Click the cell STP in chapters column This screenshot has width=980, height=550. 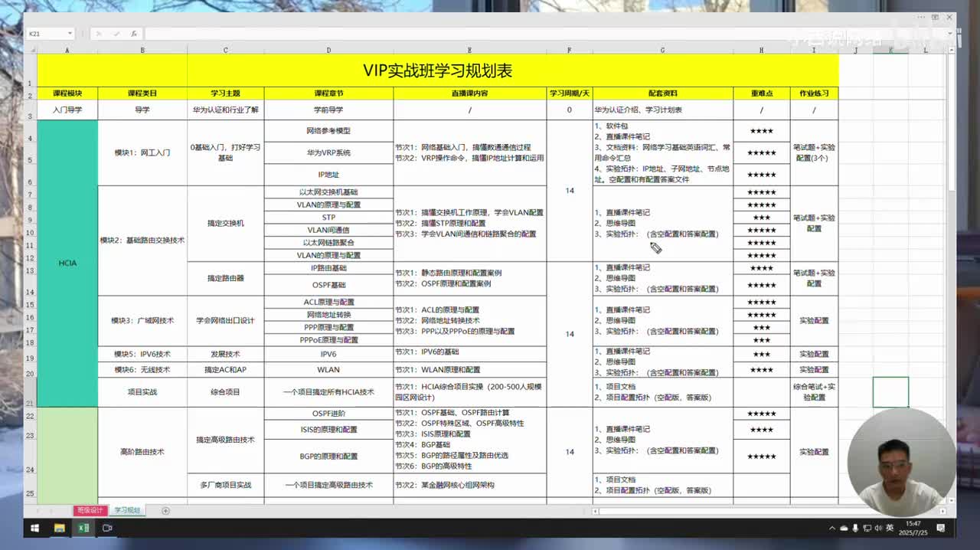tap(328, 218)
